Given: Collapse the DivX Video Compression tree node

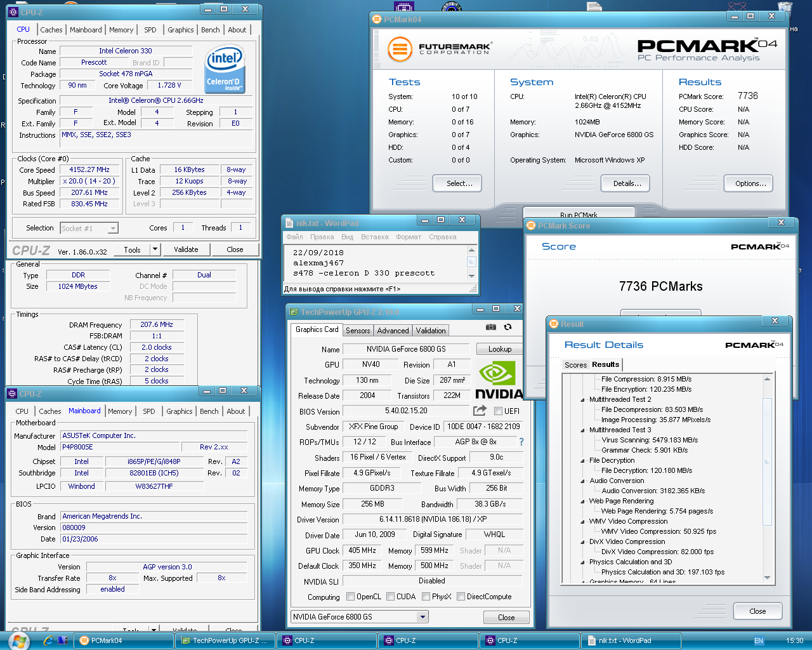Looking at the screenshot, I should (x=583, y=541).
